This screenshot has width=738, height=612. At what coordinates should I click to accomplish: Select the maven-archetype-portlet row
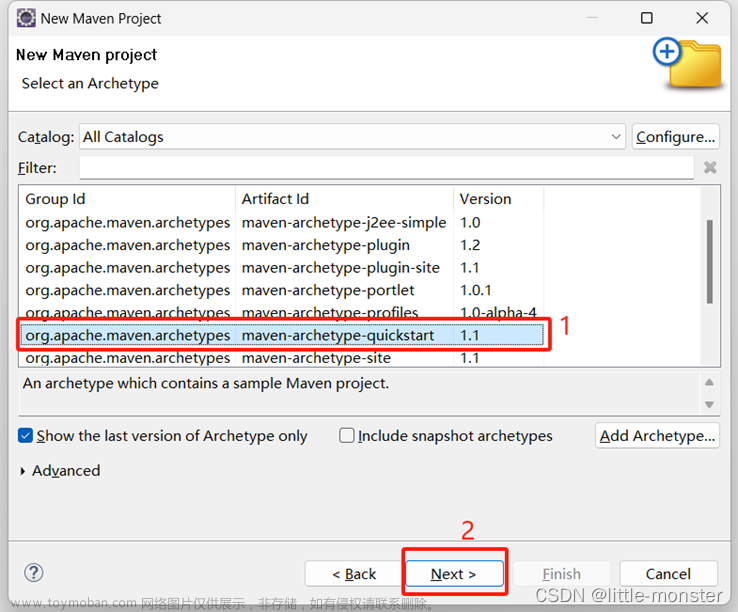click(x=281, y=290)
